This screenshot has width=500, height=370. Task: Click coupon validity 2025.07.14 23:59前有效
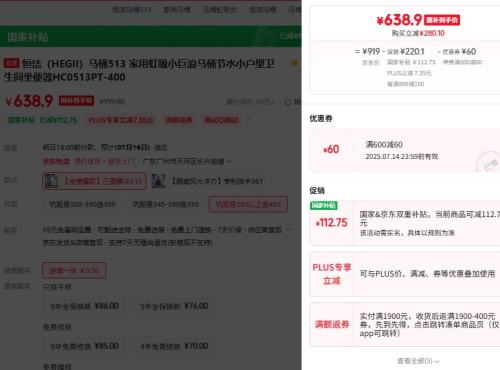[x=402, y=156]
